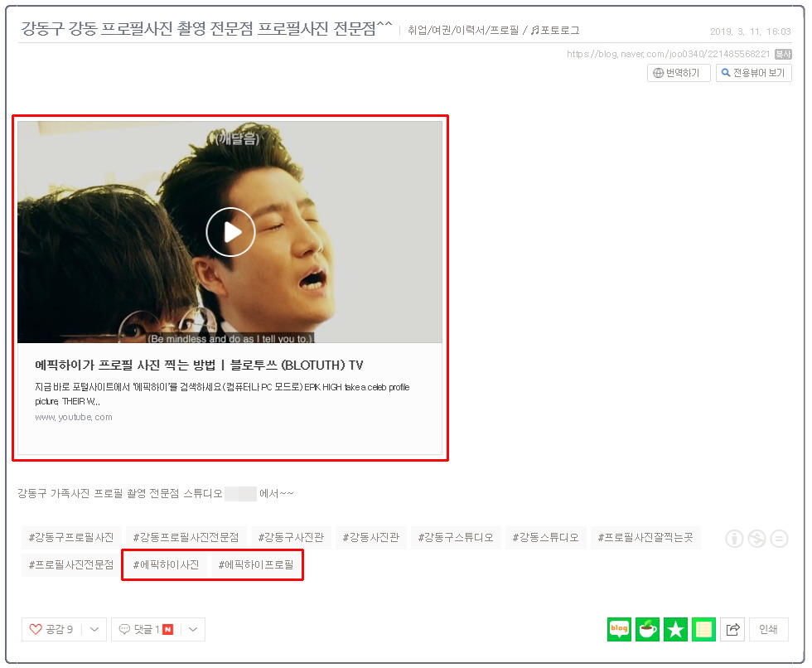Select hashtag #강동구사진관
Screen dimensions: 812x668
[291, 538]
